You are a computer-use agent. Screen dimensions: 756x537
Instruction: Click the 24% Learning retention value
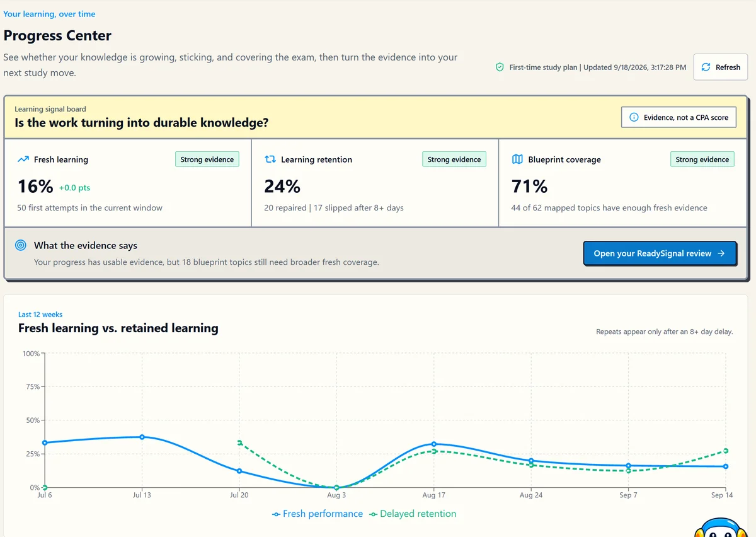coord(282,187)
